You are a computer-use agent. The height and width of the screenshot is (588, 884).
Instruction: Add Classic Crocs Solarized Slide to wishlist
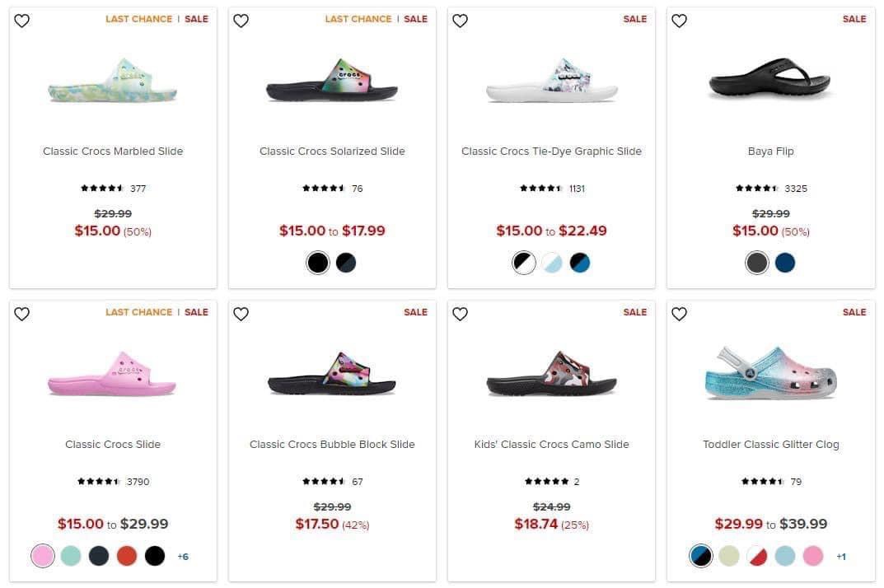tap(241, 21)
